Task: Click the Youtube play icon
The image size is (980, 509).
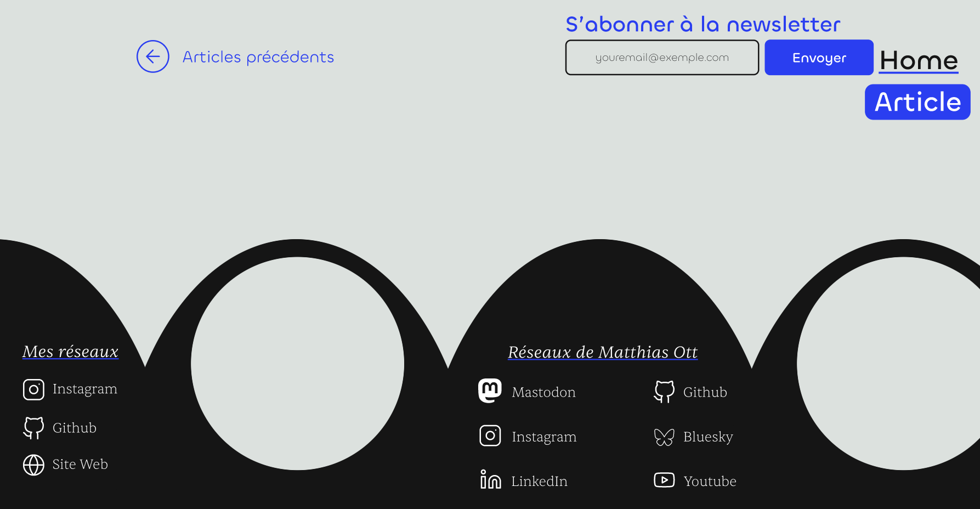Action: point(665,480)
